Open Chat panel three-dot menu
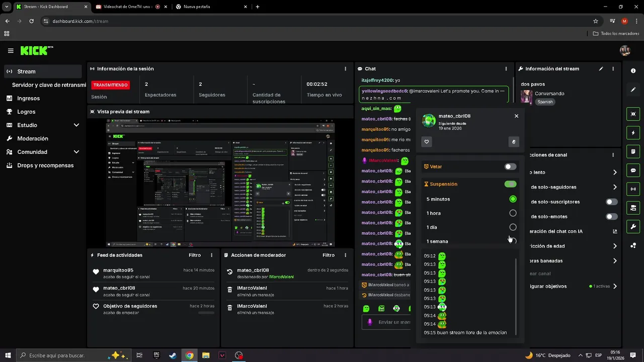 [x=506, y=69]
